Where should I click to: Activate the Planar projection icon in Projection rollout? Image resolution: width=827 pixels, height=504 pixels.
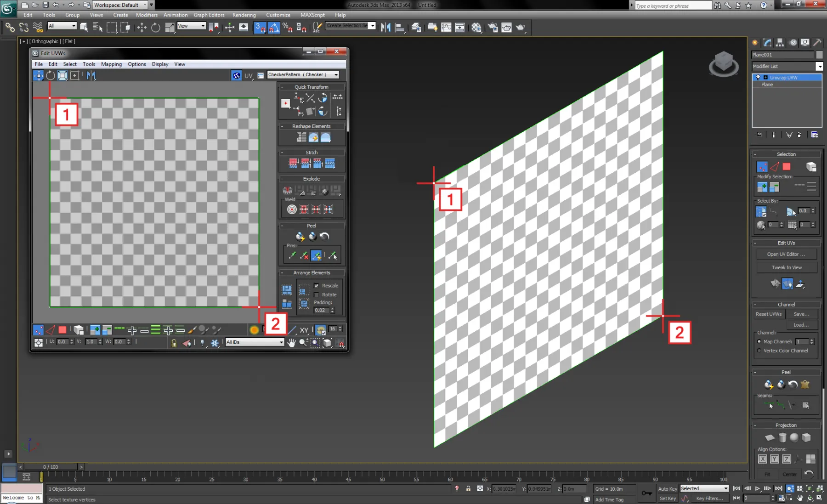point(769,438)
